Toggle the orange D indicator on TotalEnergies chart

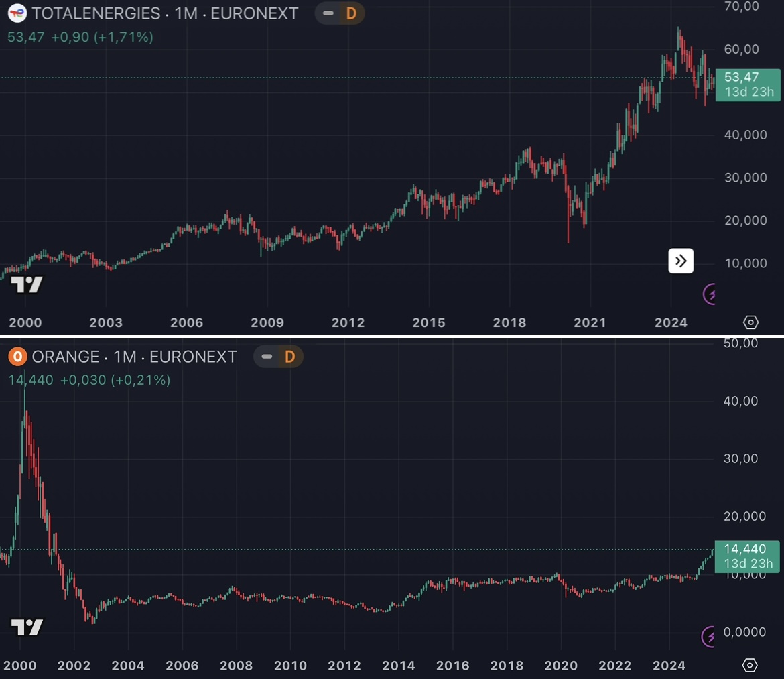pyautogui.click(x=351, y=13)
